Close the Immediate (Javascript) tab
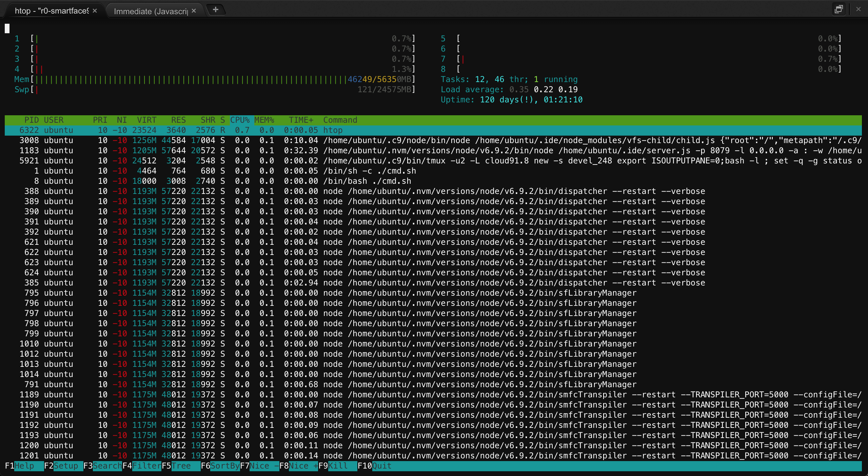The width and height of the screenshot is (868, 476). click(194, 11)
